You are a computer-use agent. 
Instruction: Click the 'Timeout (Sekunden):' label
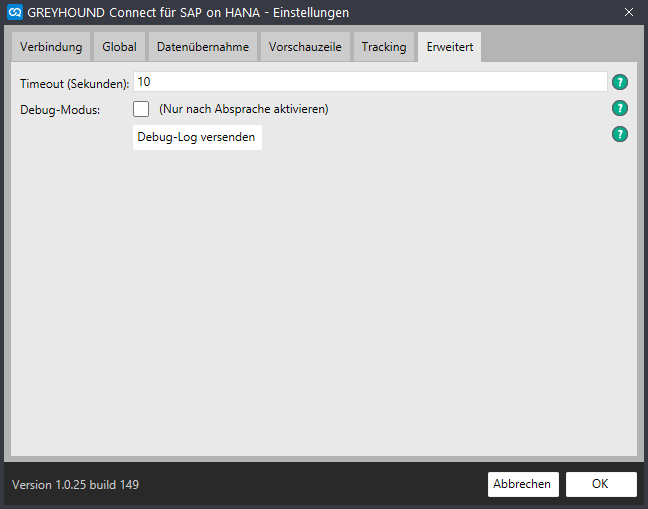(x=74, y=84)
